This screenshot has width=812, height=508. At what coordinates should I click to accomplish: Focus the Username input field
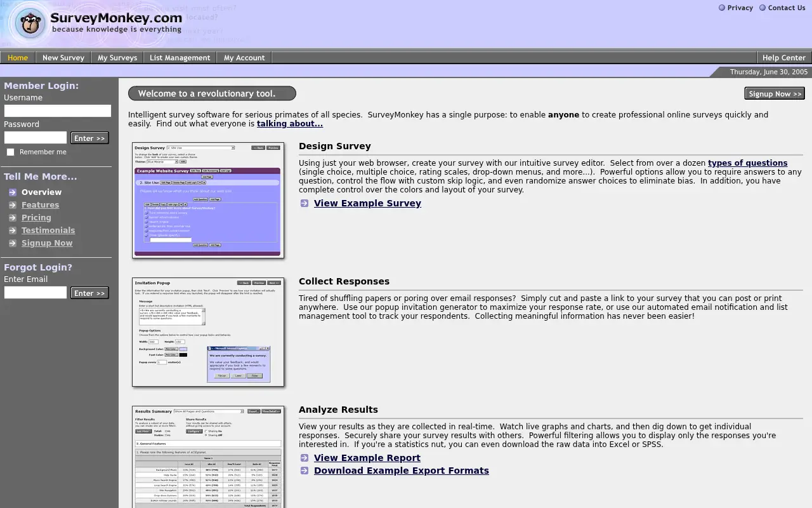58,111
